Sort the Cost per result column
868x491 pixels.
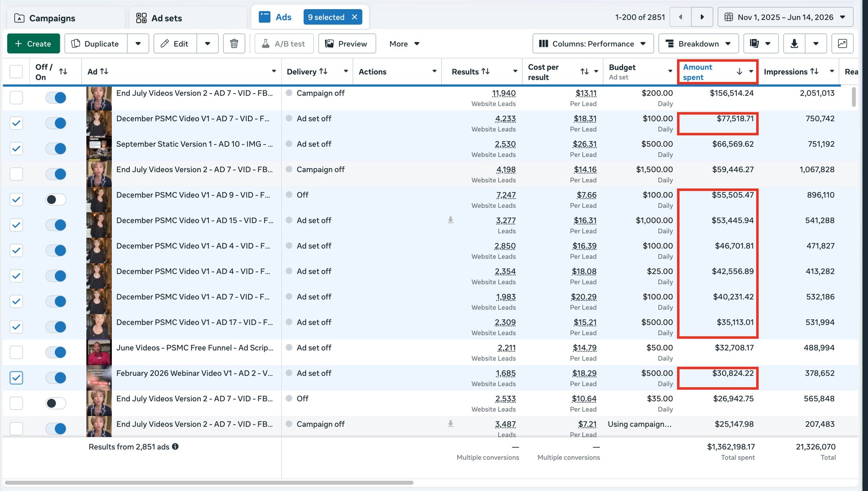click(584, 71)
